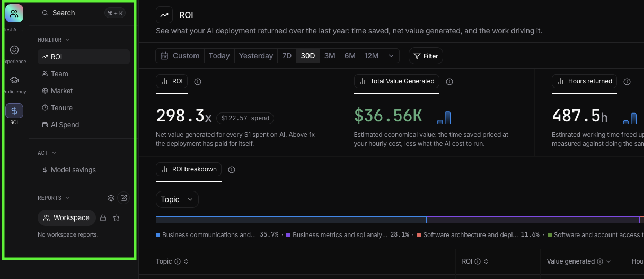Viewport: 644px width, 279px height.
Task: Click the Business communications legend entry
Action: pyautogui.click(x=217, y=234)
